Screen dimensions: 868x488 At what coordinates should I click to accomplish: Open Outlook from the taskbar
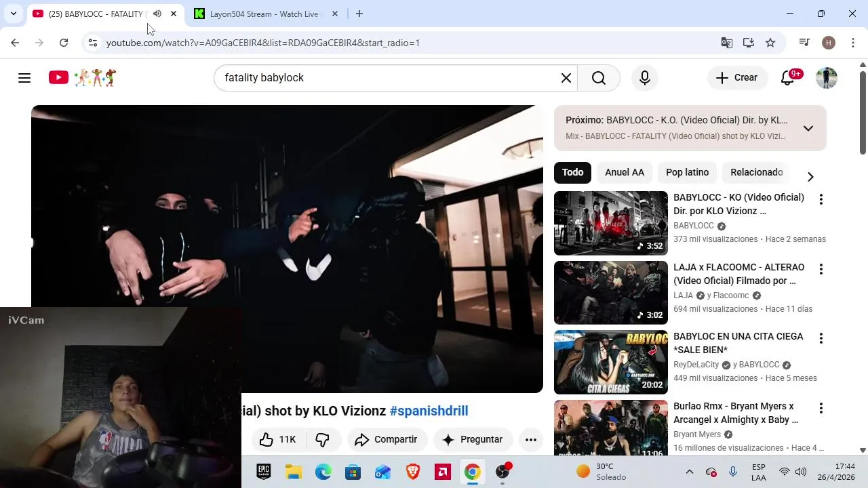[x=383, y=472]
